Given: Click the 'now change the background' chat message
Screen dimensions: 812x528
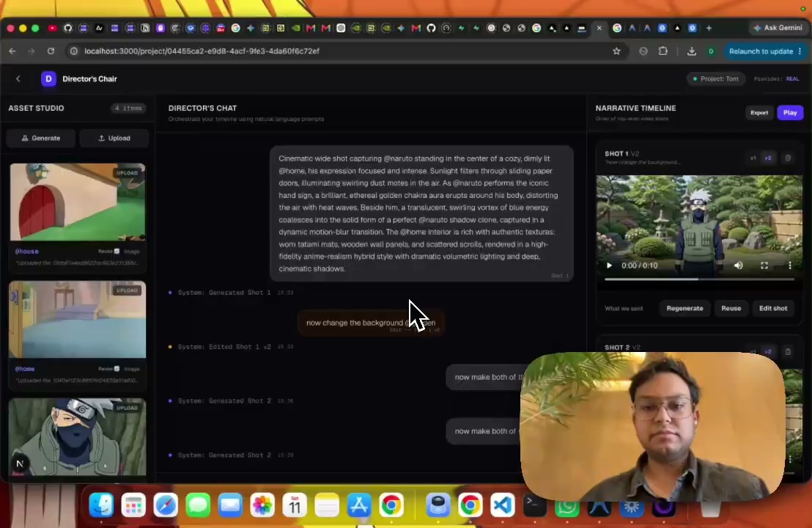Looking at the screenshot, I should (371, 323).
